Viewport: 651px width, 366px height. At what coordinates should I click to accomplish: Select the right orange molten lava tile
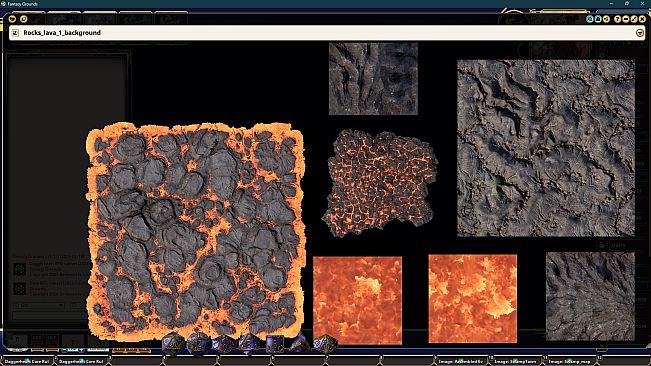tap(473, 299)
